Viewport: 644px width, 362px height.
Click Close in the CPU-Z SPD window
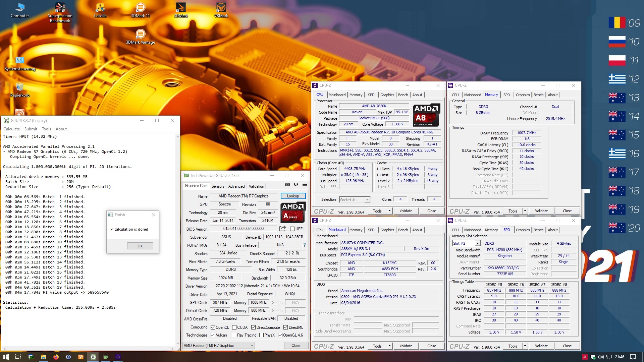point(567,346)
